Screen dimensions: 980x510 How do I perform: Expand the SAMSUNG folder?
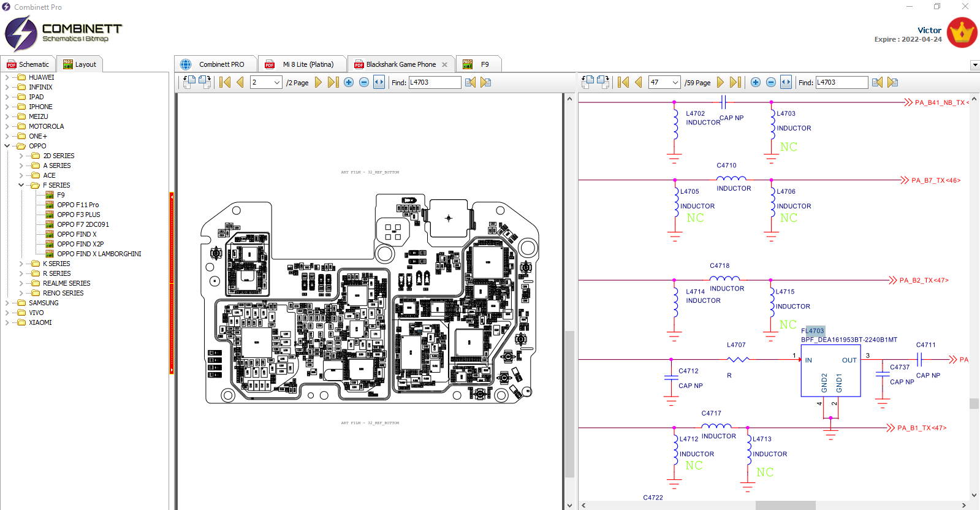pos(7,303)
